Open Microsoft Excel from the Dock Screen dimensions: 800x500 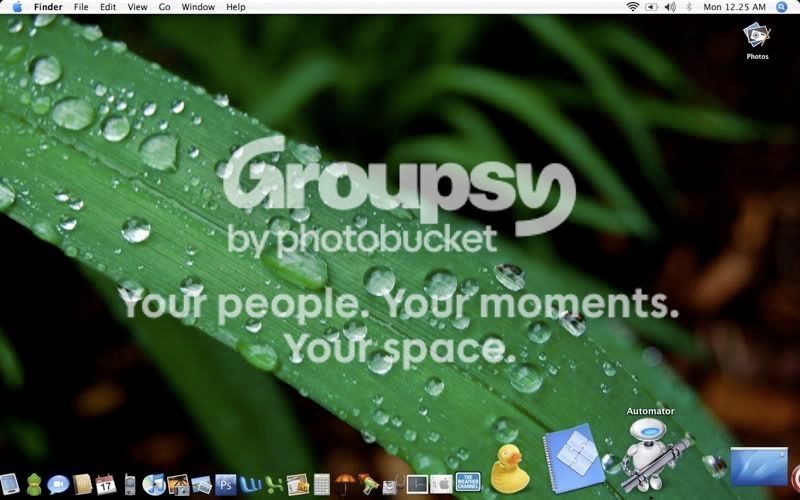[274, 485]
